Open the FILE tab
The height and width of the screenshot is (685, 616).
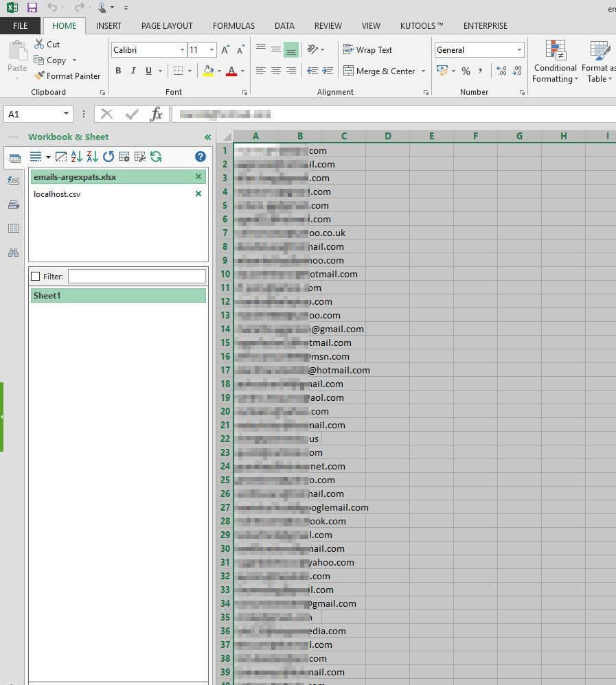click(20, 26)
